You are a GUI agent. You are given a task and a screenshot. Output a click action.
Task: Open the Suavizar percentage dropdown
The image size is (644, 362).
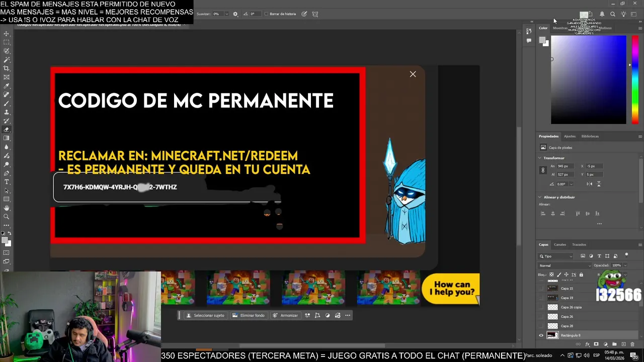coord(227,14)
